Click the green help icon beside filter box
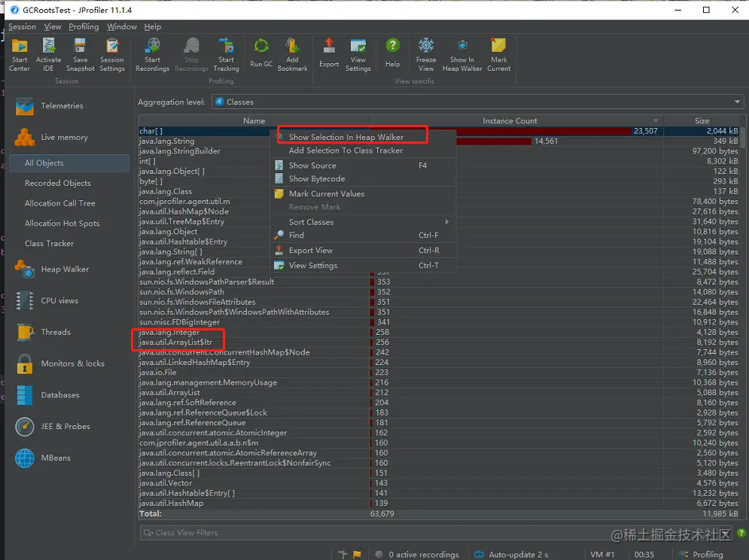The image size is (749, 560). (x=741, y=533)
